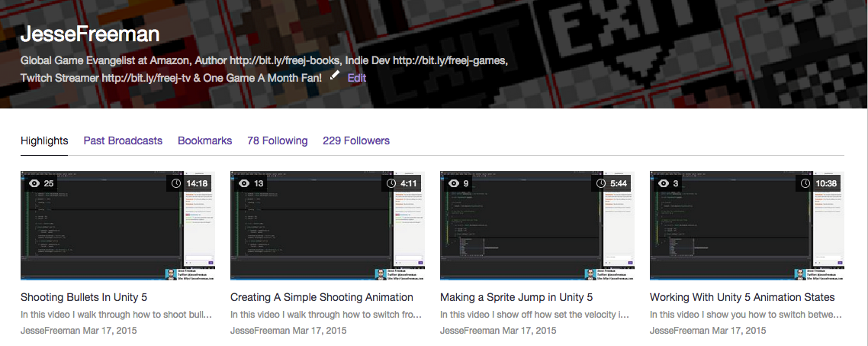Click the eye views icon showing 3

click(664, 183)
